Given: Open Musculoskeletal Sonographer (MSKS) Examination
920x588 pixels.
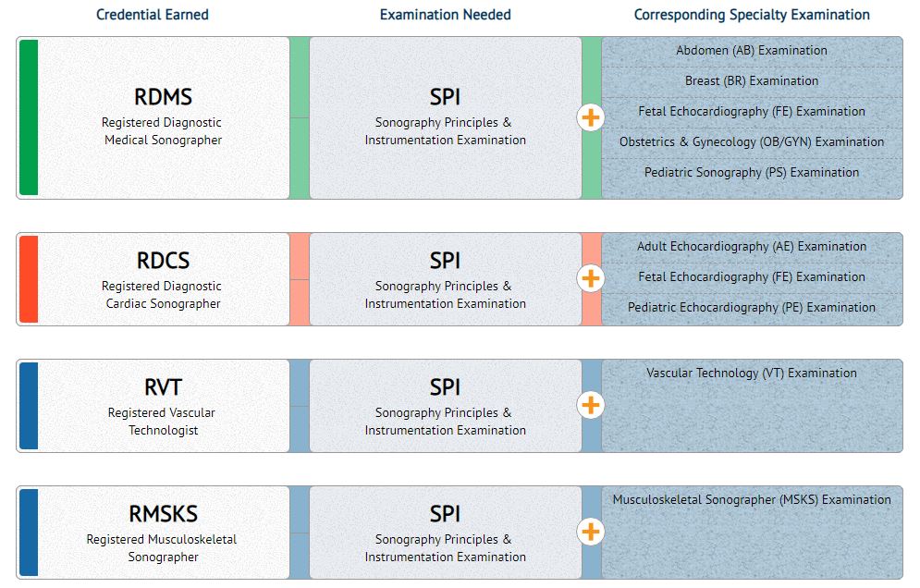Looking at the screenshot, I should tap(752, 500).
